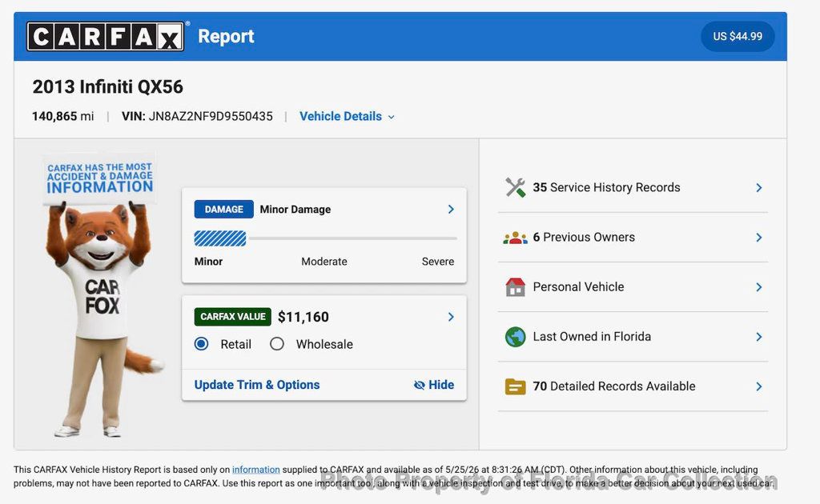The height and width of the screenshot is (504, 820).
Task: Open the information hyperlink in disclaimer
Action: click(255, 470)
